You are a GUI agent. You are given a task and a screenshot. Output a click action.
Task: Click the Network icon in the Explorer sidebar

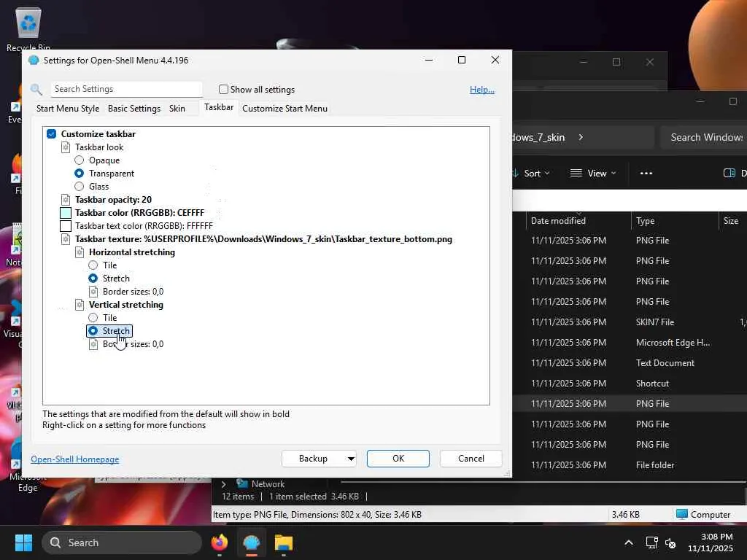pyautogui.click(x=242, y=484)
